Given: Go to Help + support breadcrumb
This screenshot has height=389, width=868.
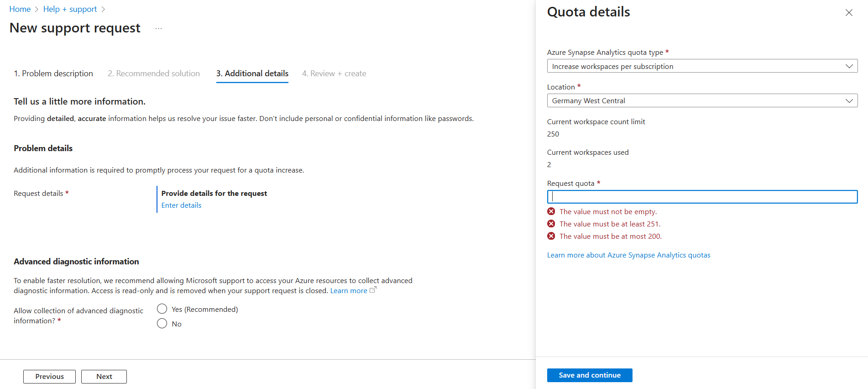Looking at the screenshot, I should [70, 9].
